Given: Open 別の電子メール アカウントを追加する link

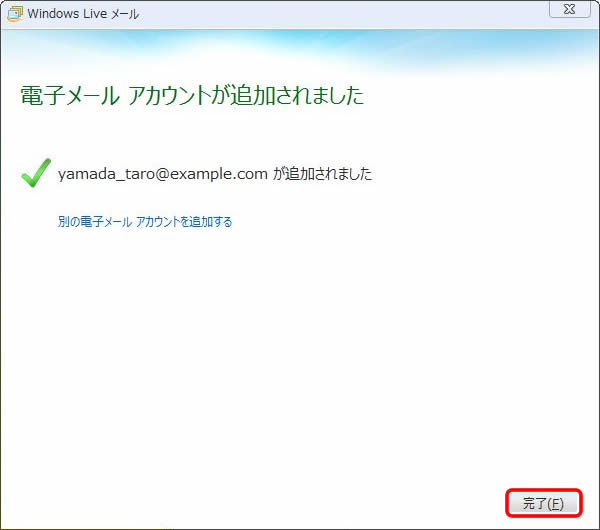Looking at the screenshot, I should click(x=145, y=222).
